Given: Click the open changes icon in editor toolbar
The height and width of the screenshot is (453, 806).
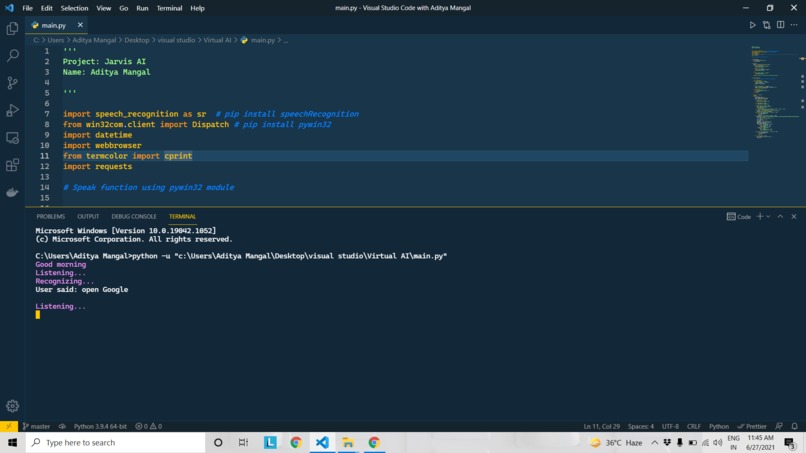Looking at the screenshot, I should pos(766,25).
